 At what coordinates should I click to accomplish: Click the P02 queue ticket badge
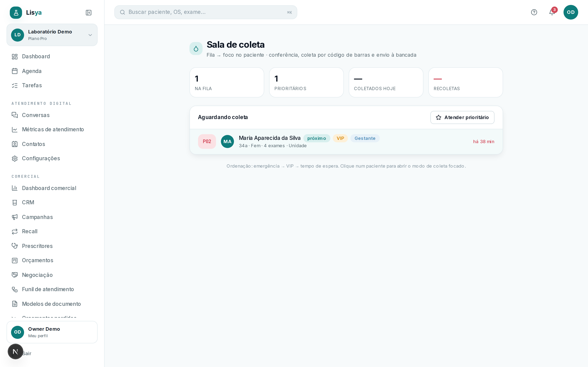pos(207,141)
